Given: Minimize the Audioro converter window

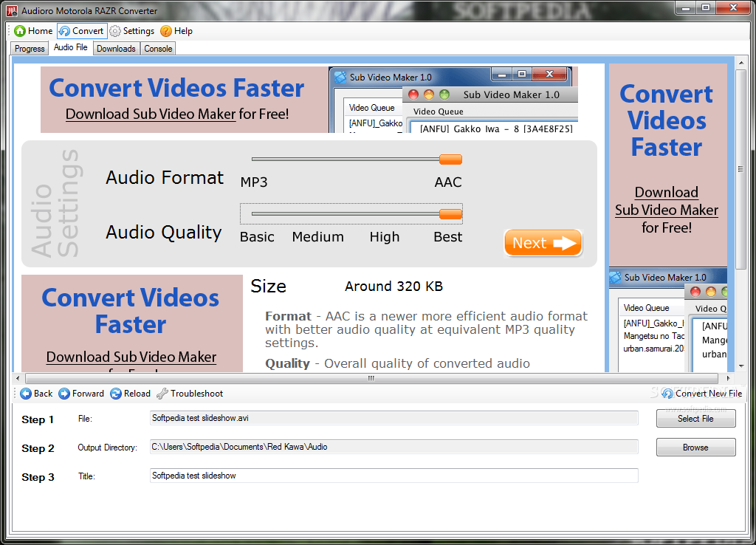Looking at the screenshot, I should (686, 8).
